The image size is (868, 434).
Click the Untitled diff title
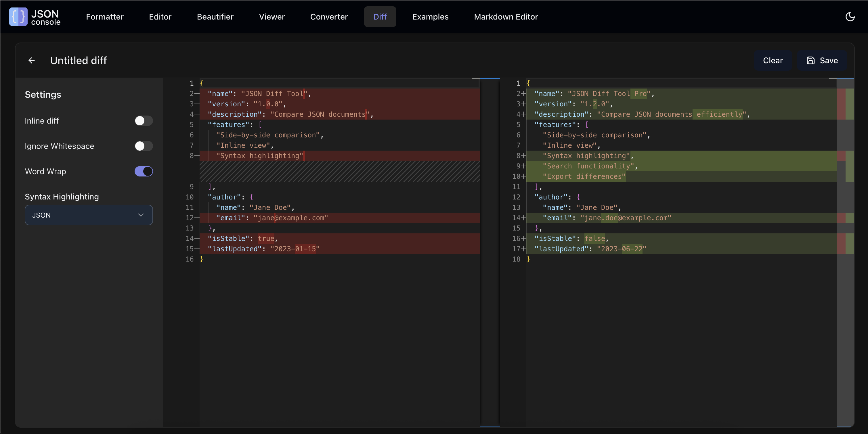[x=79, y=60]
